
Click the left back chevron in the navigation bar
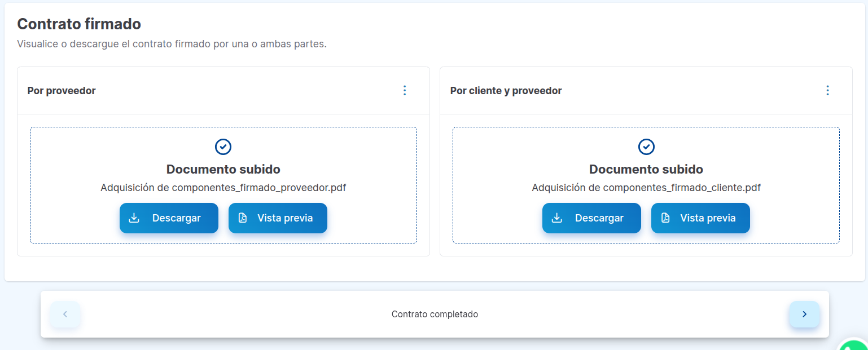(x=65, y=314)
